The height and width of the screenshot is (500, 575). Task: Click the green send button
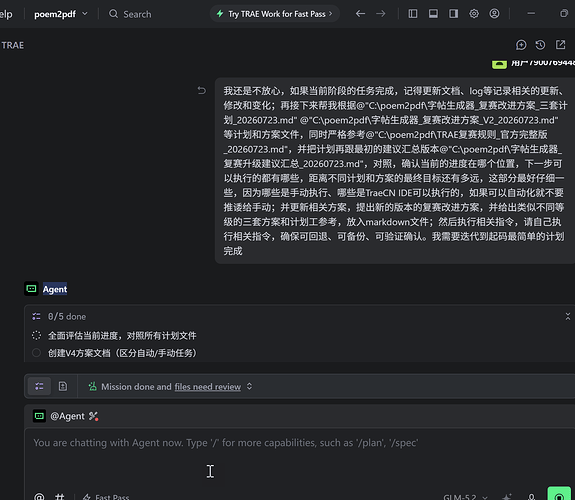[559, 494]
